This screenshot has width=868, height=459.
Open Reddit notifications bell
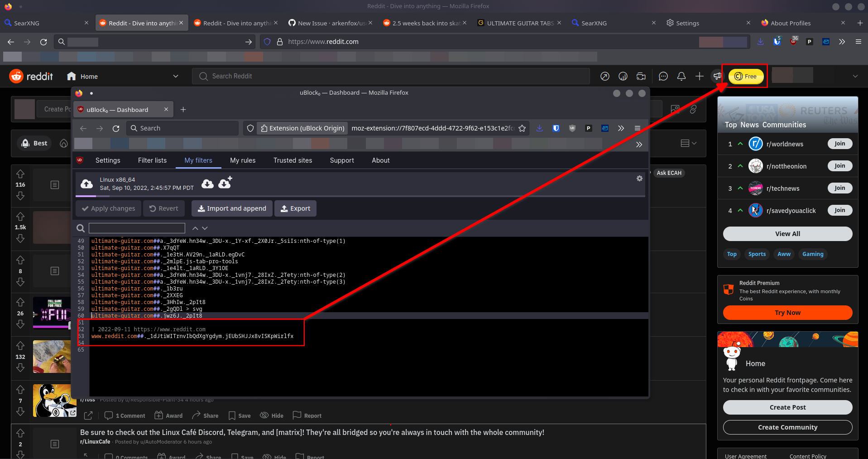[x=681, y=76]
